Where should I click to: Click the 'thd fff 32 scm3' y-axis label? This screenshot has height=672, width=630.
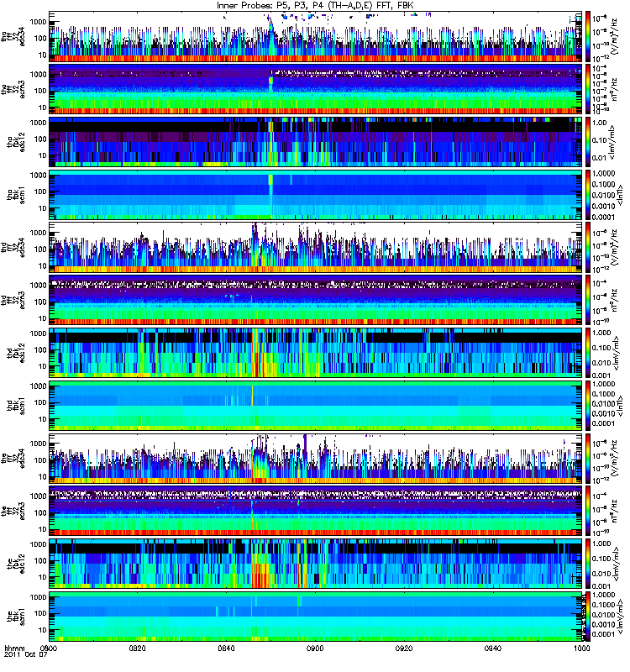click(13, 301)
